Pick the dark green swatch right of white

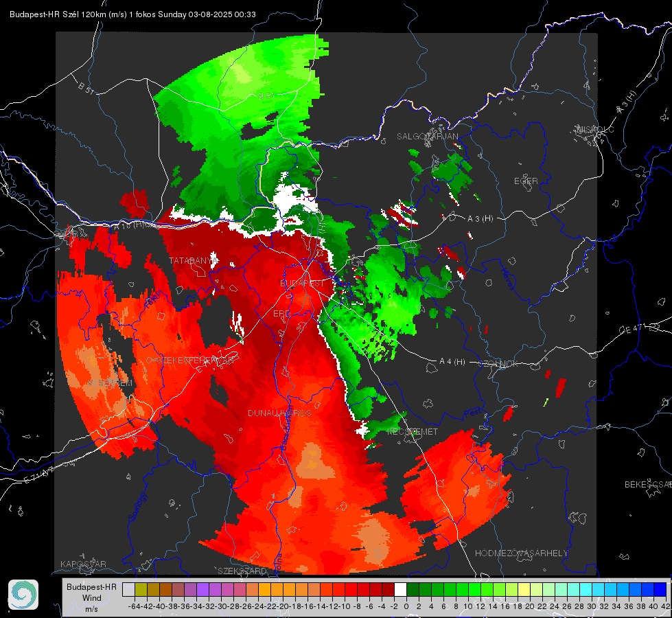413,590
